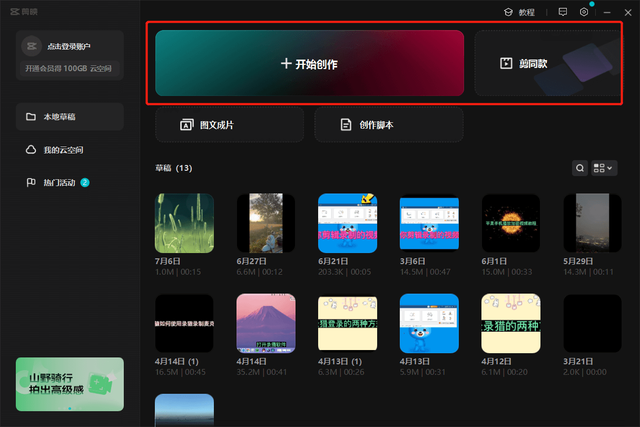Open the 6月27日 draft thumbnail
Image resolution: width=640 pixels, height=427 pixels.
pos(266,223)
